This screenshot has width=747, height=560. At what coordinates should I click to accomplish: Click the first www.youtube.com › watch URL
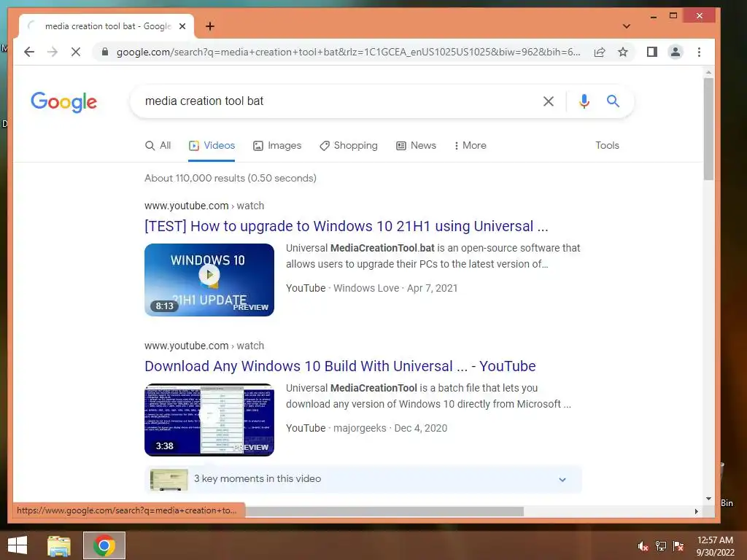click(x=204, y=206)
